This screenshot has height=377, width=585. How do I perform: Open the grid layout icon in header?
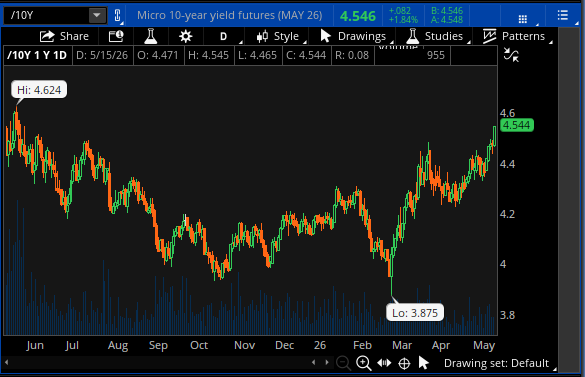click(523, 19)
